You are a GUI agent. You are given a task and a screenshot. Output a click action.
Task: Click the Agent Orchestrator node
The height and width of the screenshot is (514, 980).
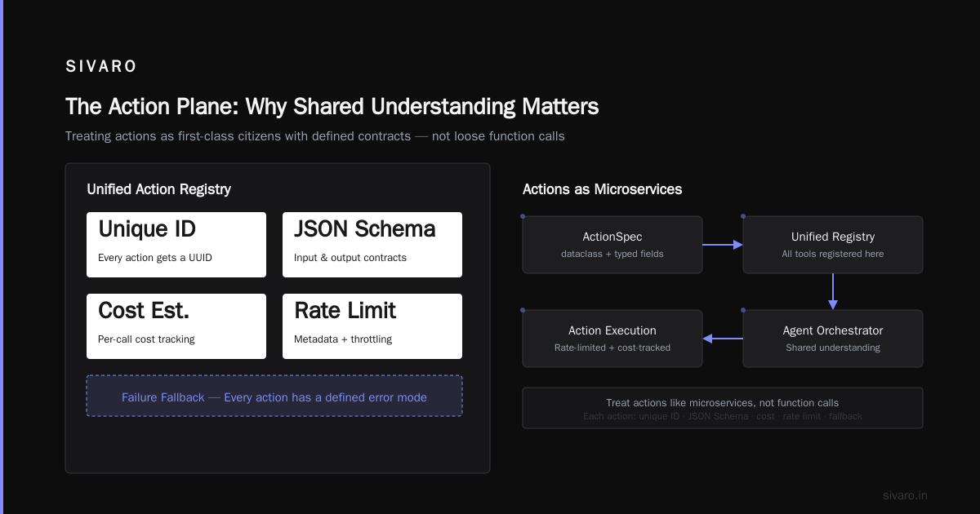[x=833, y=339]
